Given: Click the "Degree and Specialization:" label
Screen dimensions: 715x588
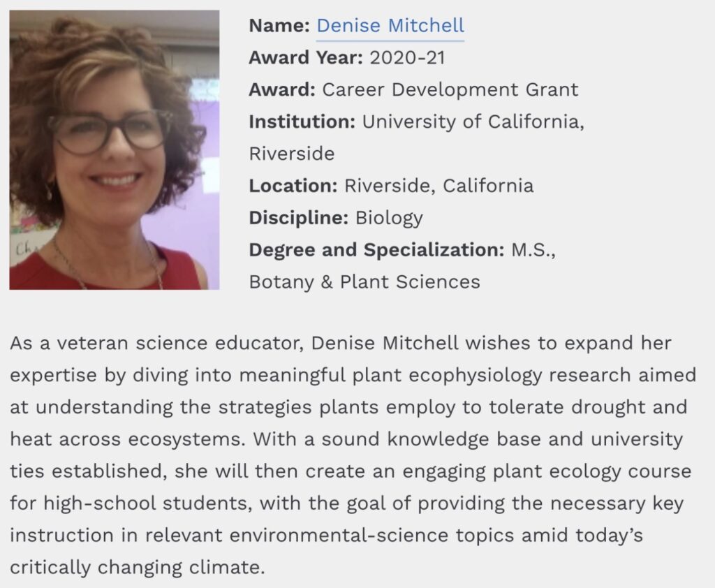Looking at the screenshot, I should point(376,250).
